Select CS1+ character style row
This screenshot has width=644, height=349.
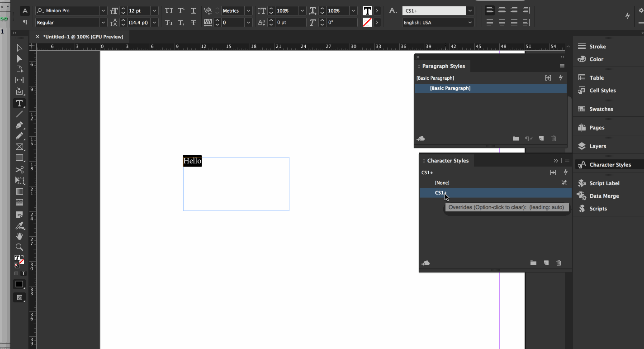[495, 193]
